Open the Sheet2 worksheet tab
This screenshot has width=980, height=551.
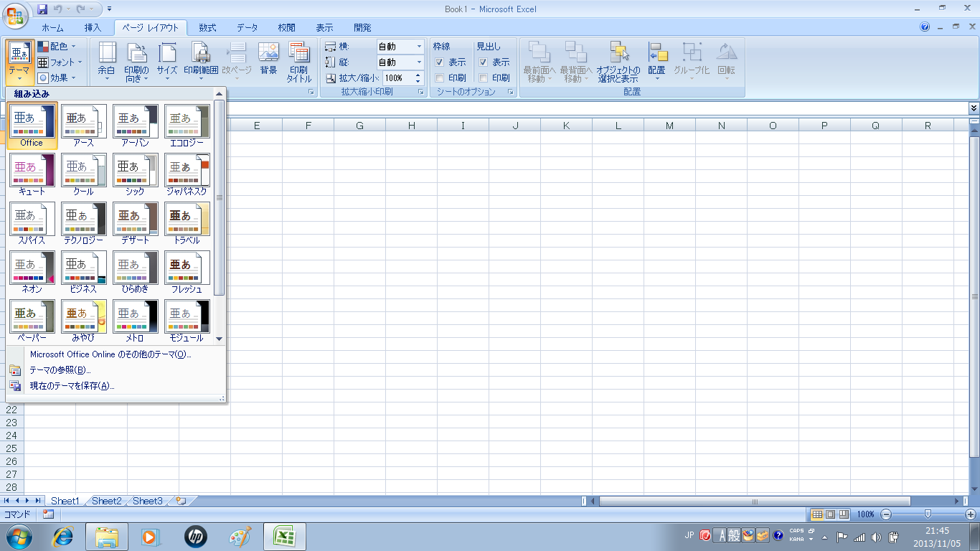106,501
